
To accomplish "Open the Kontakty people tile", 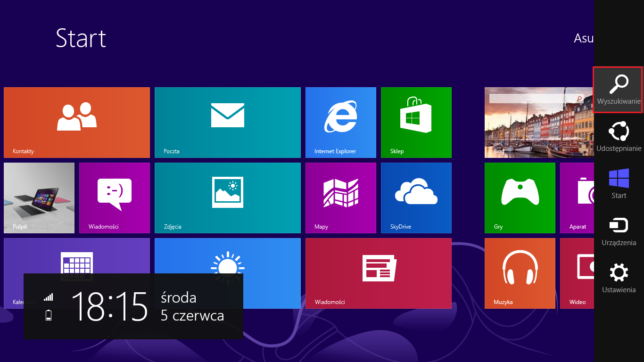I will (77, 123).
